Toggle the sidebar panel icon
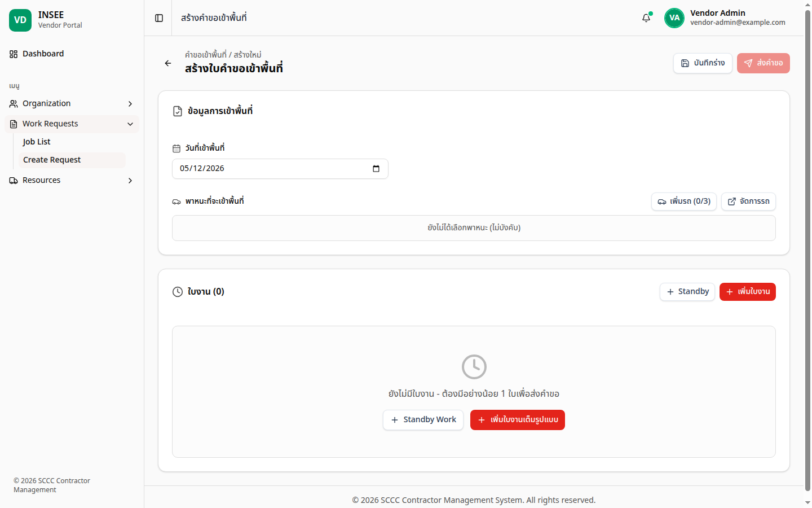 click(159, 18)
